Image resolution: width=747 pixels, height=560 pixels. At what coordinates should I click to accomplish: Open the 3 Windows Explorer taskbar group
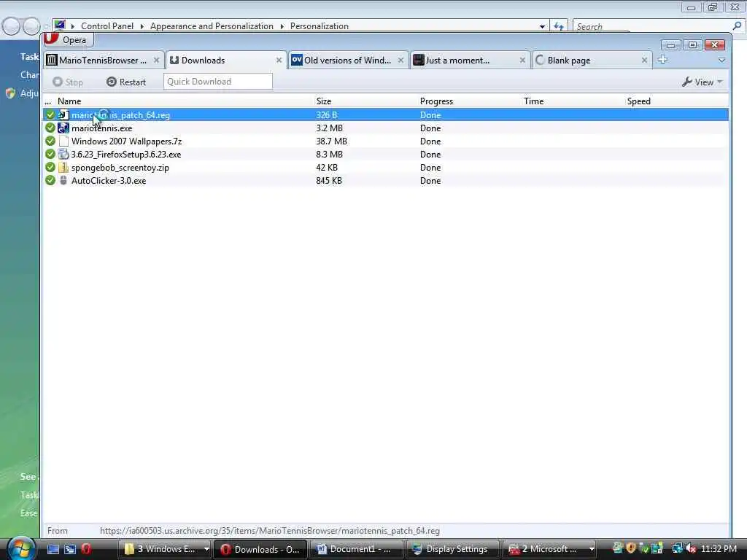[165, 549]
